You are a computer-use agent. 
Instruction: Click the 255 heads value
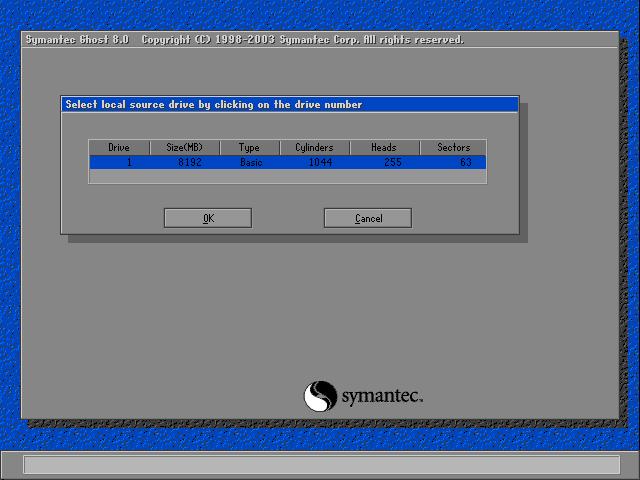(x=393, y=162)
